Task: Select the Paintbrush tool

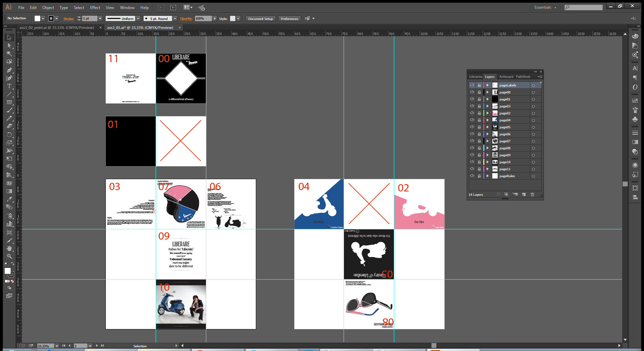Action: pos(9,110)
